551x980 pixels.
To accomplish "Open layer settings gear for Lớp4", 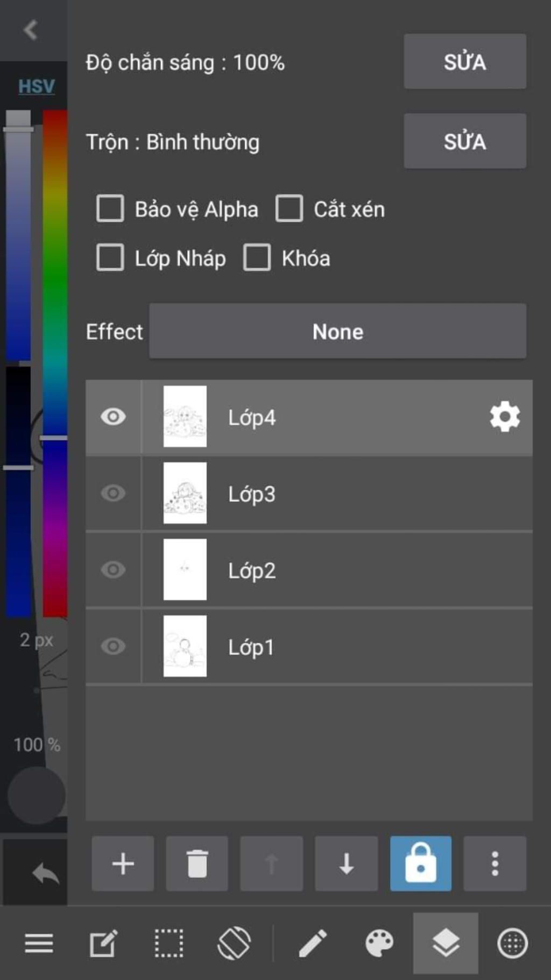I will click(x=505, y=417).
